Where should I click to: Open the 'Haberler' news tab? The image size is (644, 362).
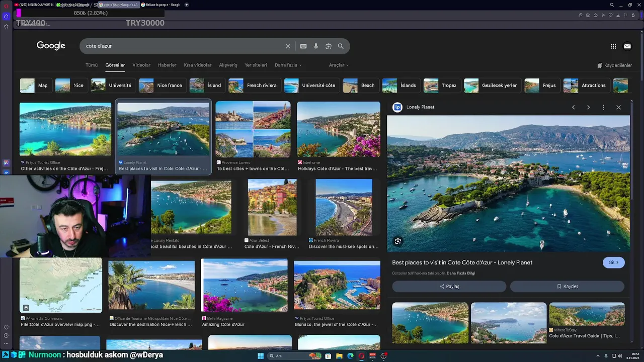coord(167,65)
